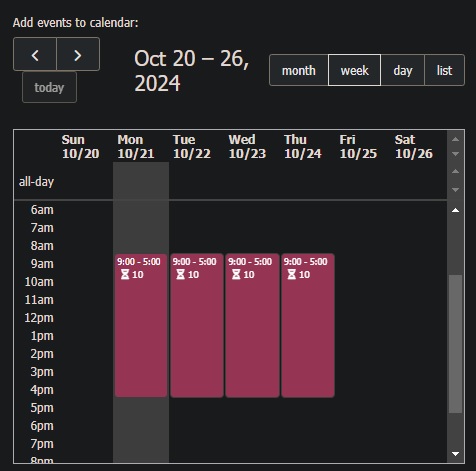This screenshot has height=471, width=476.
Task: Click time grid scroll up arrow
Action: pos(455,210)
